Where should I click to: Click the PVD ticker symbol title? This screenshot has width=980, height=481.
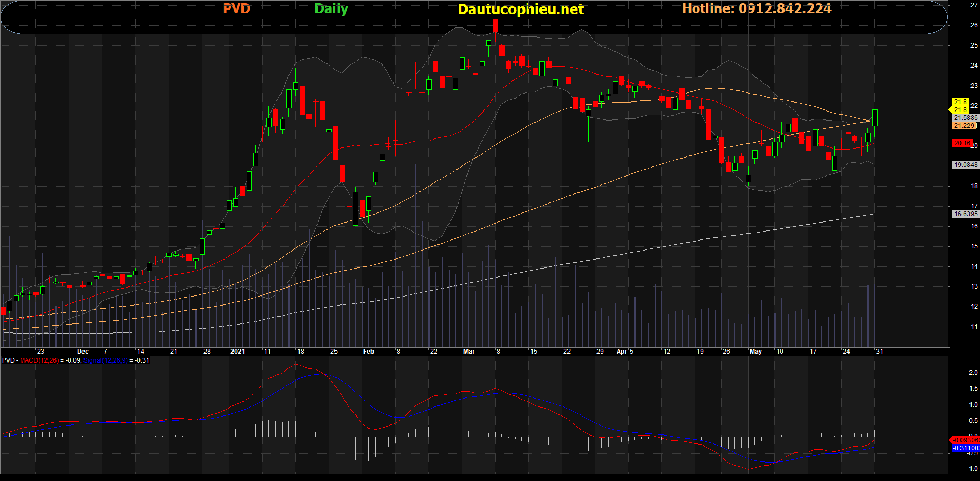236,9
